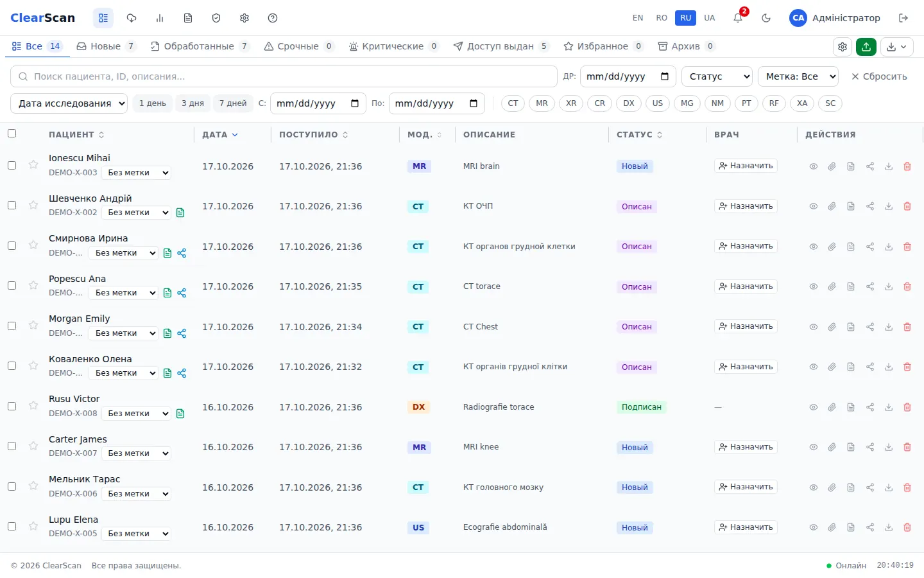Open Без метки dropdown for Ionescu Mihai
The image size is (924, 578).
pyautogui.click(x=137, y=173)
